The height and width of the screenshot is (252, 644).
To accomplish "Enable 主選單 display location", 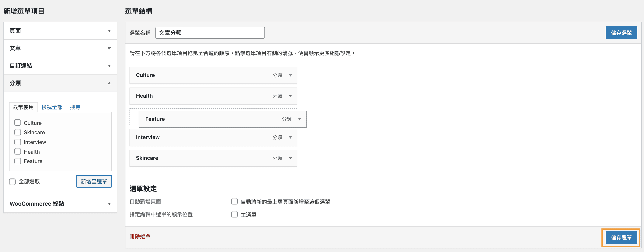I will click(x=234, y=214).
